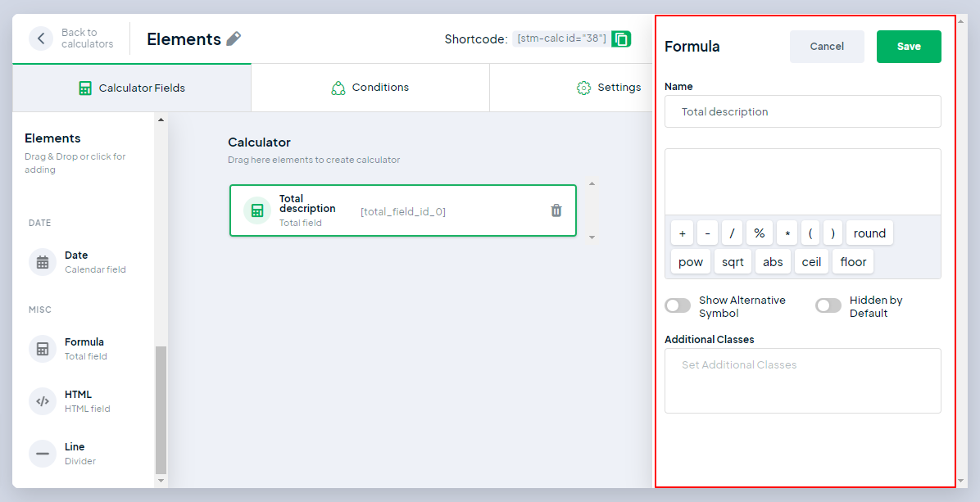Enable Show Alternative Symbol toggle
The height and width of the screenshot is (502, 980).
pos(678,305)
